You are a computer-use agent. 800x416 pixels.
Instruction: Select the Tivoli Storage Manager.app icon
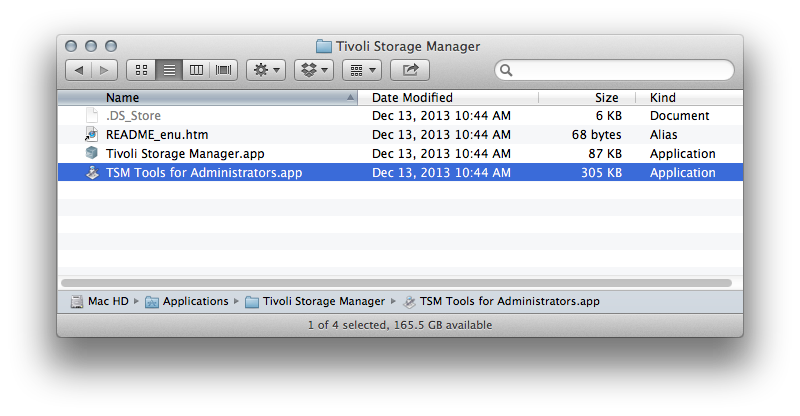coord(91,153)
